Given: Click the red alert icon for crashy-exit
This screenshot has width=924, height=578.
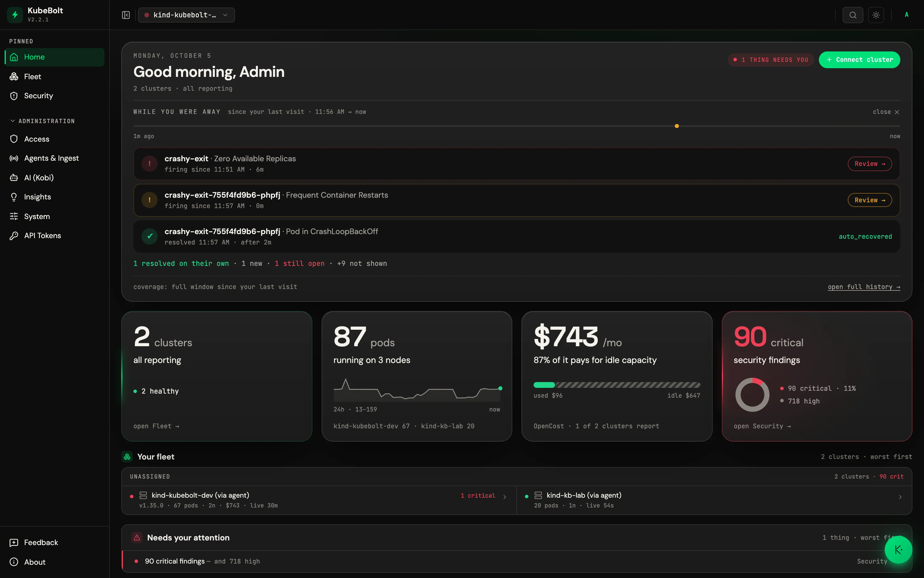Looking at the screenshot, I should 149,164.
